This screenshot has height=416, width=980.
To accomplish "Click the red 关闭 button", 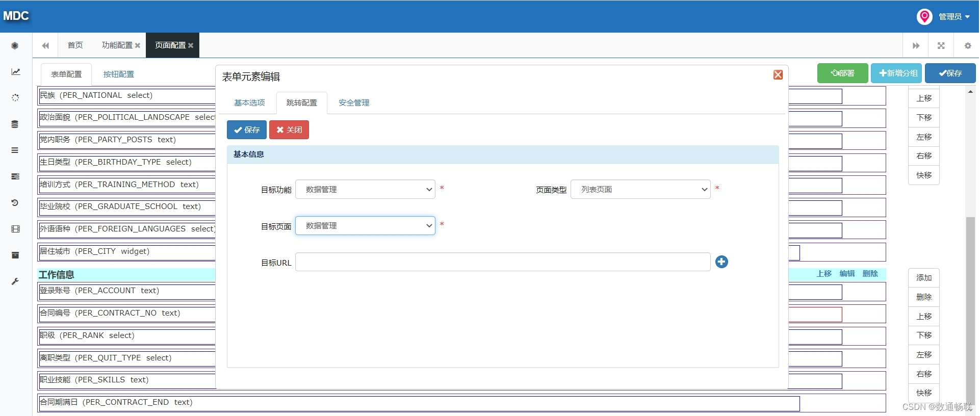I will tap(289, 130).
